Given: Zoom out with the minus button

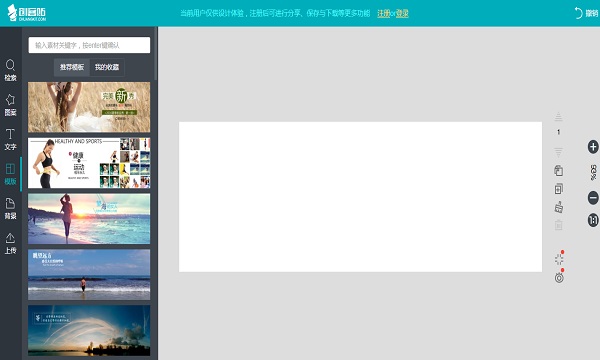Looking at the screenshot, I should (593, 198).
